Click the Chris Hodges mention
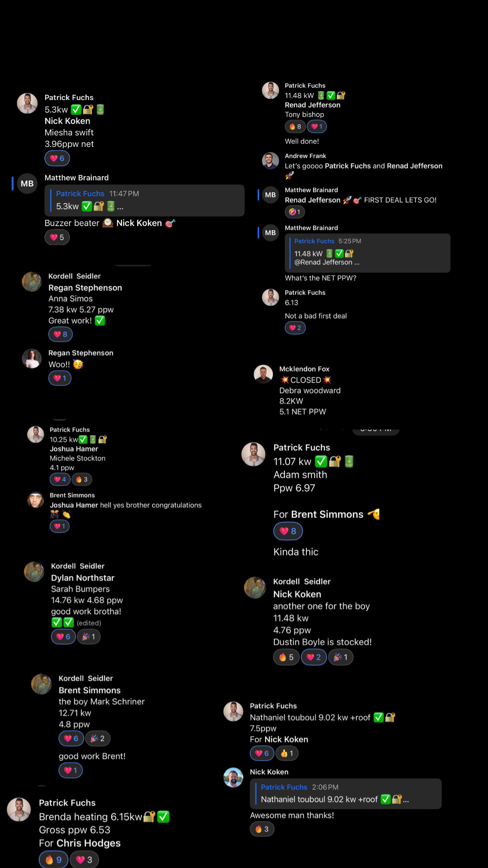Image resolution: width=488 pixels, height=868 pixels. point(89,843)
